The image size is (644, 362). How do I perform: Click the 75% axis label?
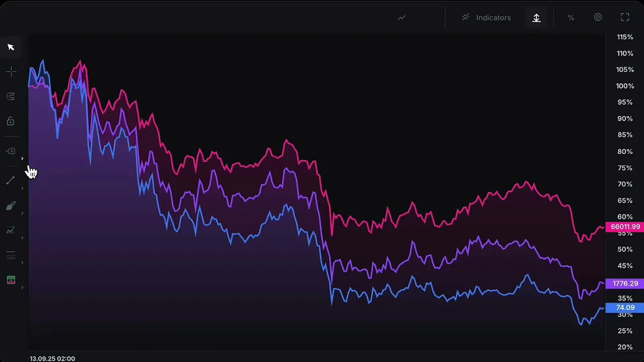(x=625, y=168)
